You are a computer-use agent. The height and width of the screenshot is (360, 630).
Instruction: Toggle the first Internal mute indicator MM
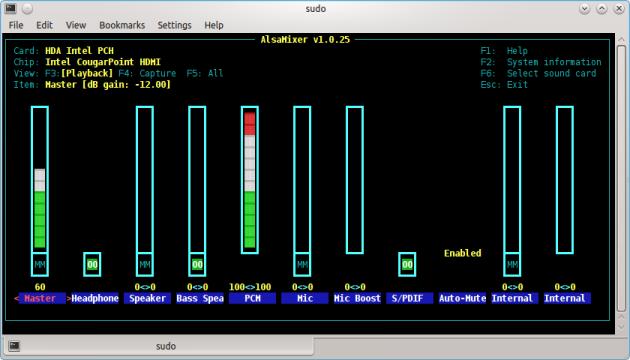512,265
